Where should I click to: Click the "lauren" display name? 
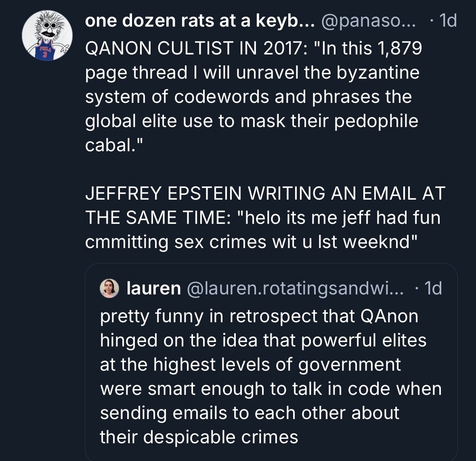(153, 288)
